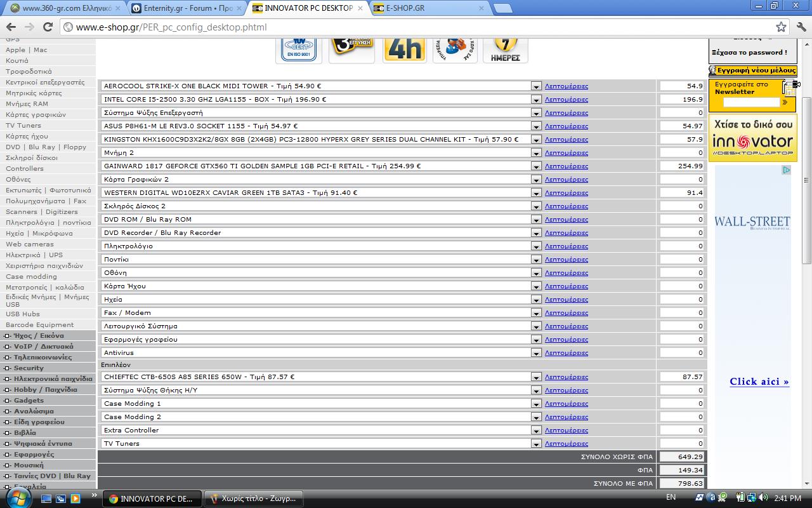Open the Windows Start menu

click(x=18, y=497)
